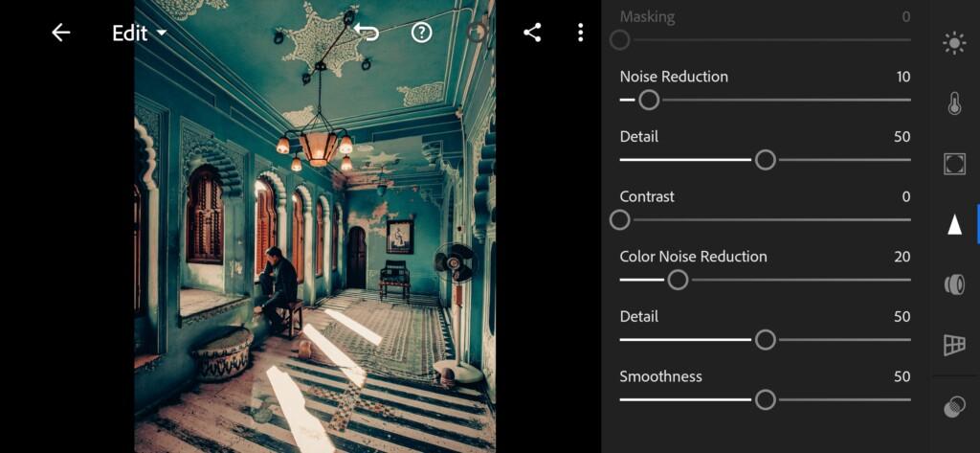
Task: Go back using the left arrow
Action: [60, 33]
